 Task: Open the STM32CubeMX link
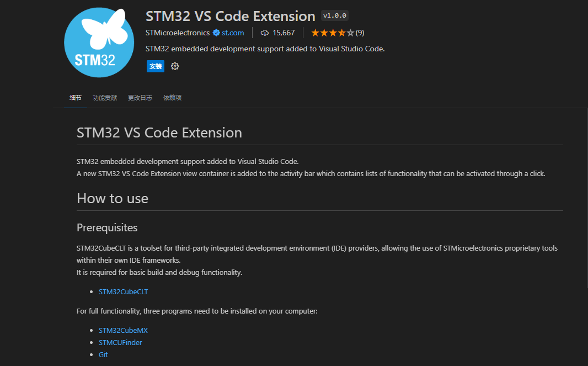point(123,330)
